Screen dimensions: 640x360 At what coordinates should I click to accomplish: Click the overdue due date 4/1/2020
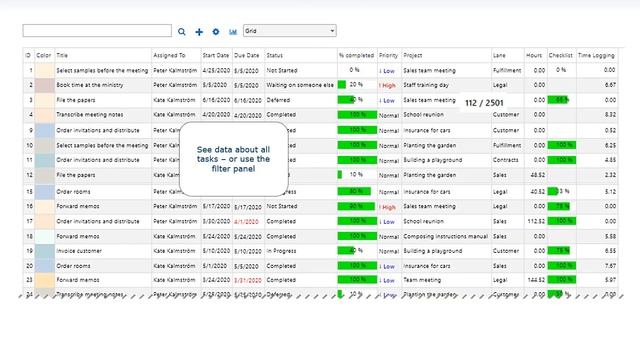tap(246, 222)
